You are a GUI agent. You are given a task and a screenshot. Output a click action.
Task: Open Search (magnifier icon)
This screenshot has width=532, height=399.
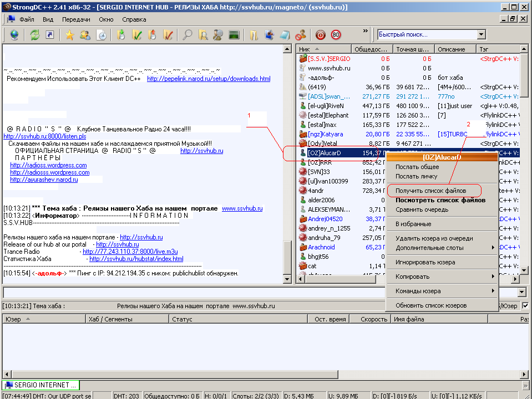pos(188,35)
